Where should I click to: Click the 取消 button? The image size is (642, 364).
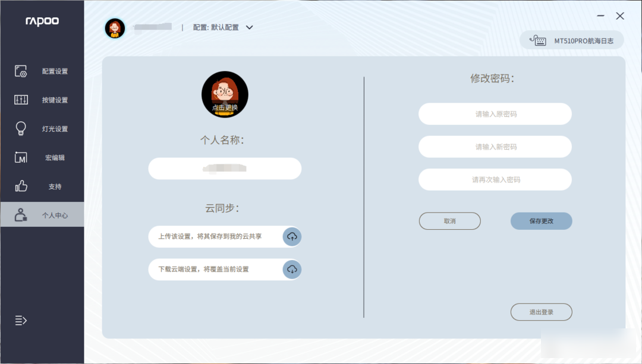tap(449, 221)
